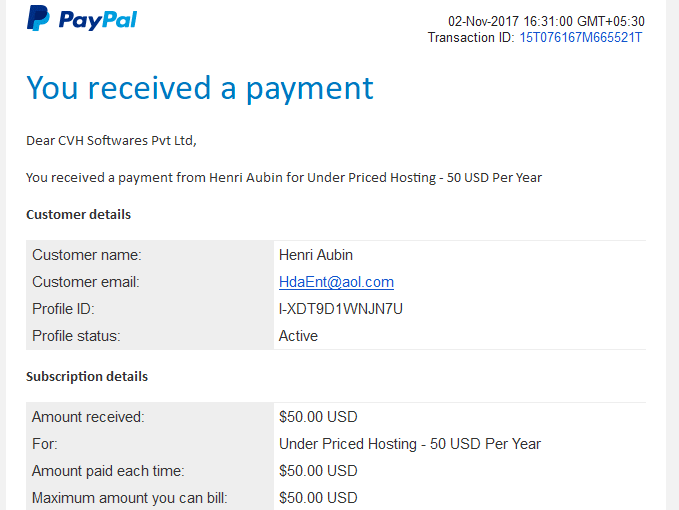Screen dimensions: 679x510
Task: Click the Dear CVH Softwares Pvt Ltd greeting
Action: pyautogui.click(x=111, y=141)
